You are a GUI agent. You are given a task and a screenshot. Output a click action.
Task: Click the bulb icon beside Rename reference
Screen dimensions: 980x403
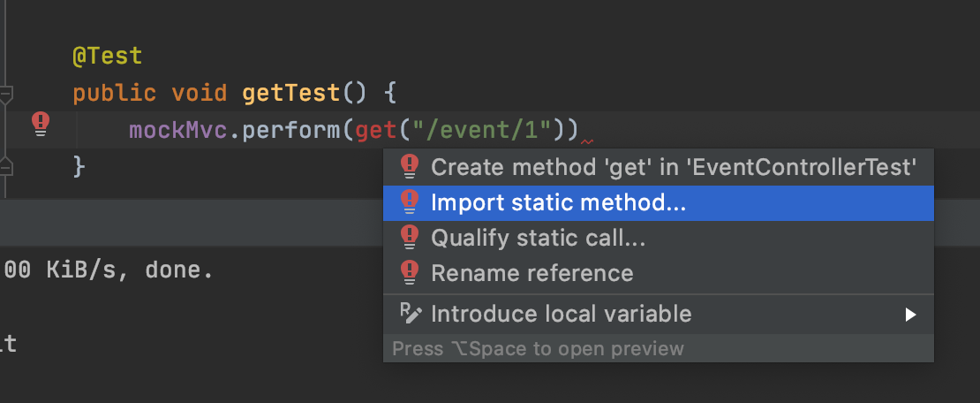(x=410, y=273)
